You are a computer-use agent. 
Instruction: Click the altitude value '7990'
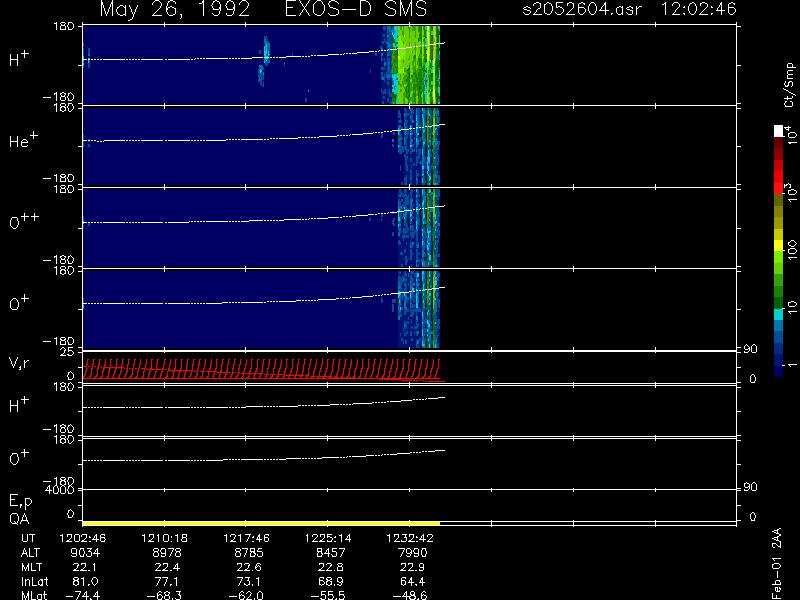pos(412,553)
